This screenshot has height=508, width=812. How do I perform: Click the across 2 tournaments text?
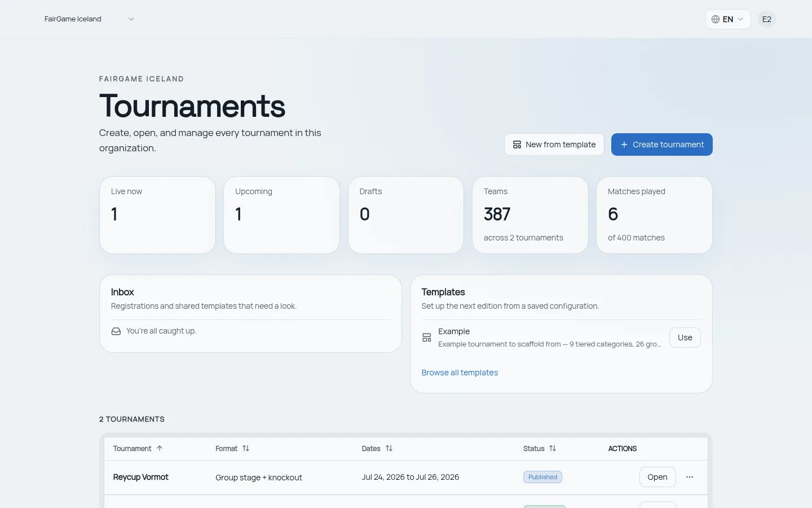[x=523, y=238]
